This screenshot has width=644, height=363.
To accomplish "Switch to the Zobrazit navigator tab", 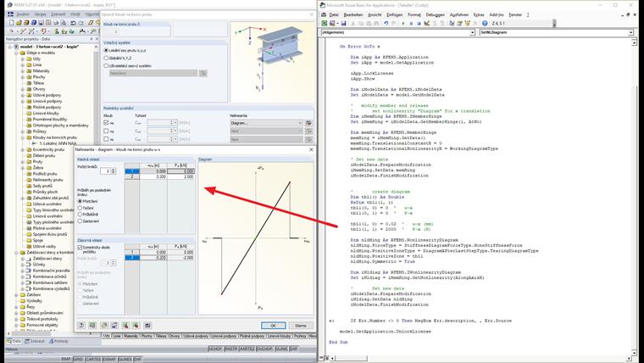I will [36, 341].
